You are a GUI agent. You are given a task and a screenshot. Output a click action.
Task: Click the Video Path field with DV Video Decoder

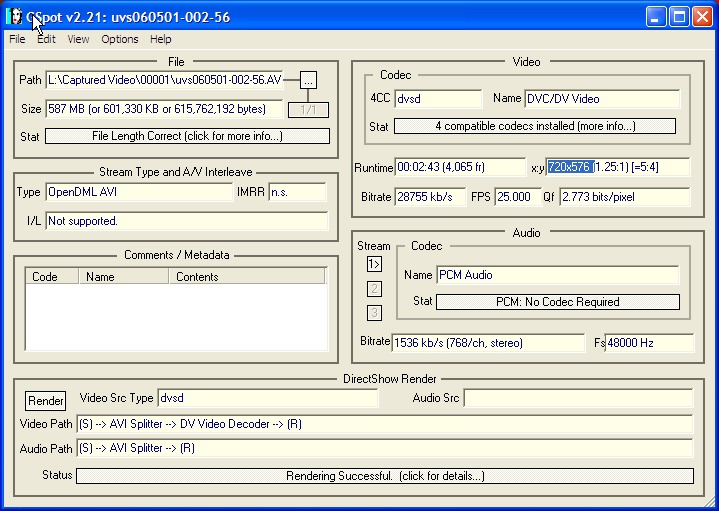coord(385,424)
